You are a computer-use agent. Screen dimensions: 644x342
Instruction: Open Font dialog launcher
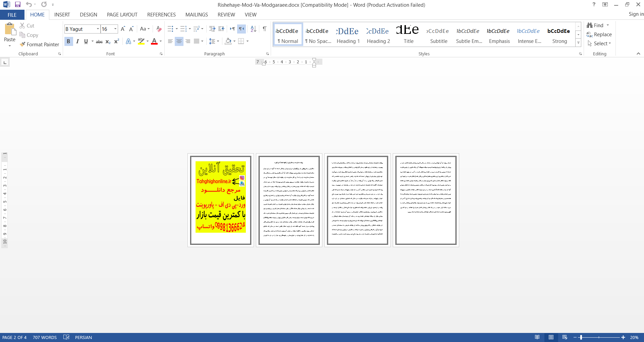click(x=161, y=54)
